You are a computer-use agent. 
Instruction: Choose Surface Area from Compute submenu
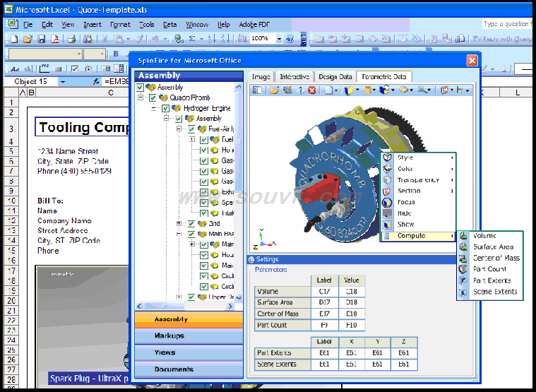[x=493, y=247]
